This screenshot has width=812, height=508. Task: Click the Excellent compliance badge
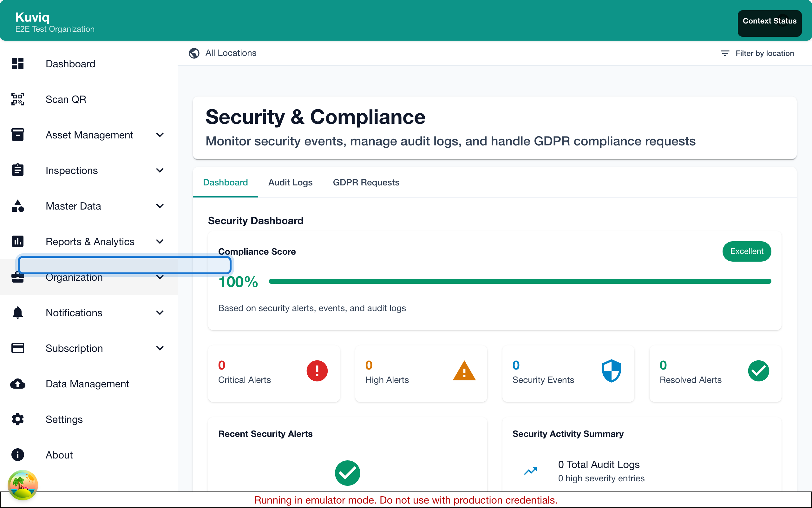click(747, 251)
